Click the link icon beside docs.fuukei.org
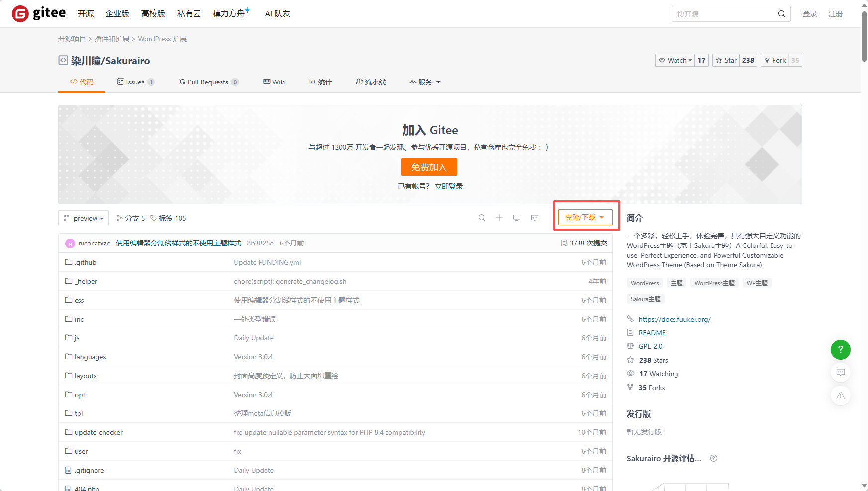 (x=630, y=319)
